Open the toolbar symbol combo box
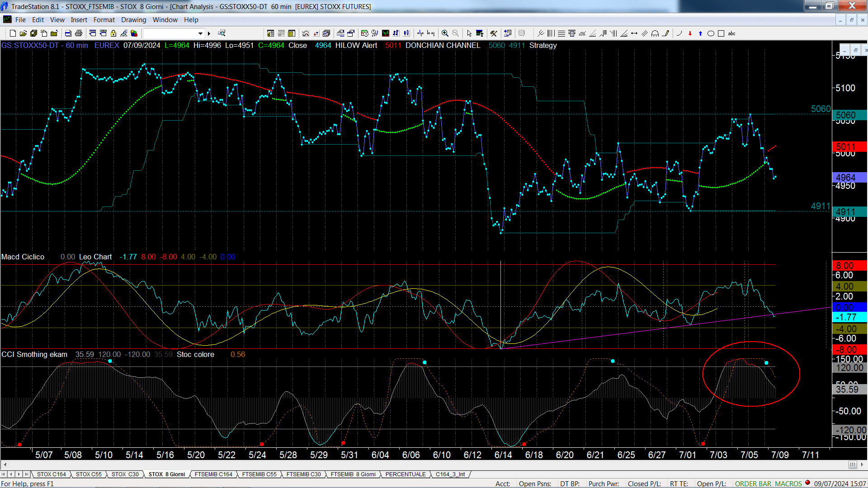 [x=174, y=33]
